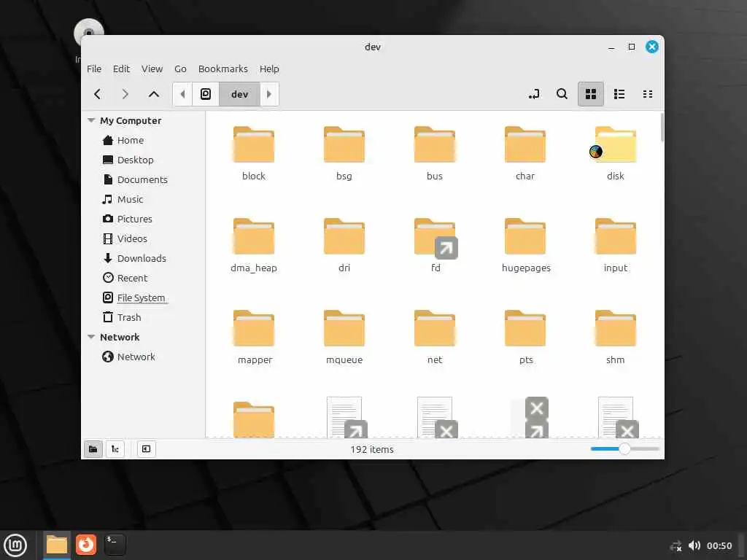Select the input folder

point(615,245)
